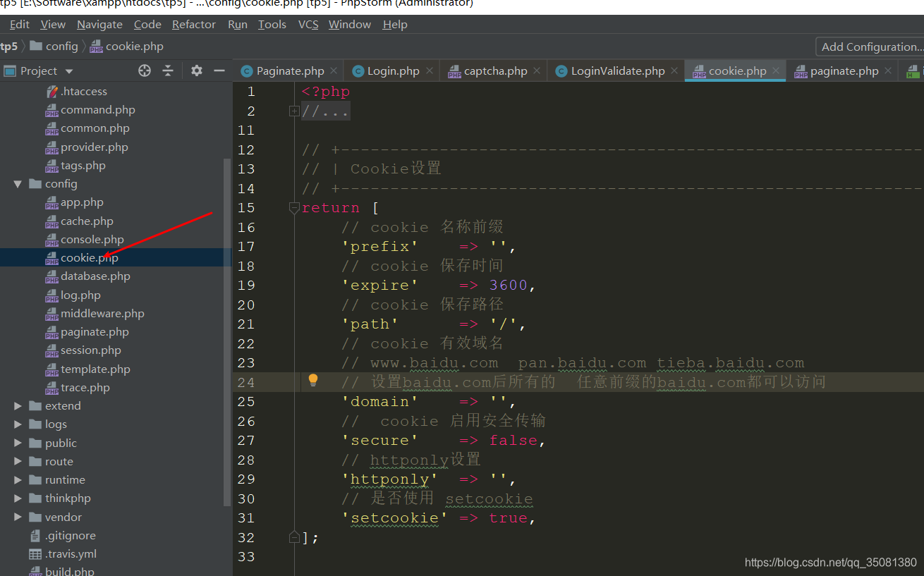
Task: Collapse the config folder in the tree
Action: point(18,183)
